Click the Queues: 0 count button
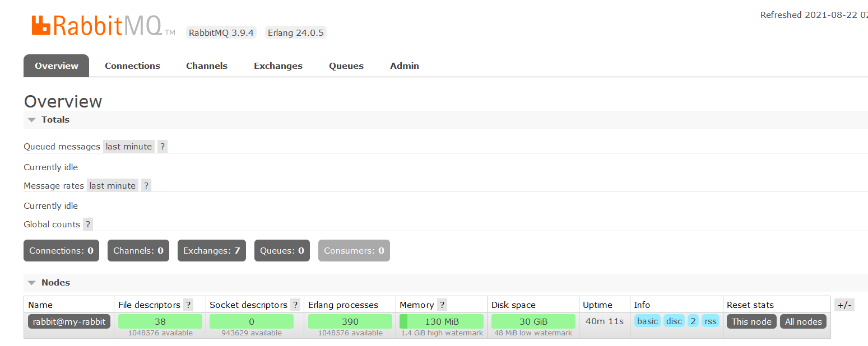The width and height of the screenshot is (868, 346). pyautogui.click(x=282, y=251)
